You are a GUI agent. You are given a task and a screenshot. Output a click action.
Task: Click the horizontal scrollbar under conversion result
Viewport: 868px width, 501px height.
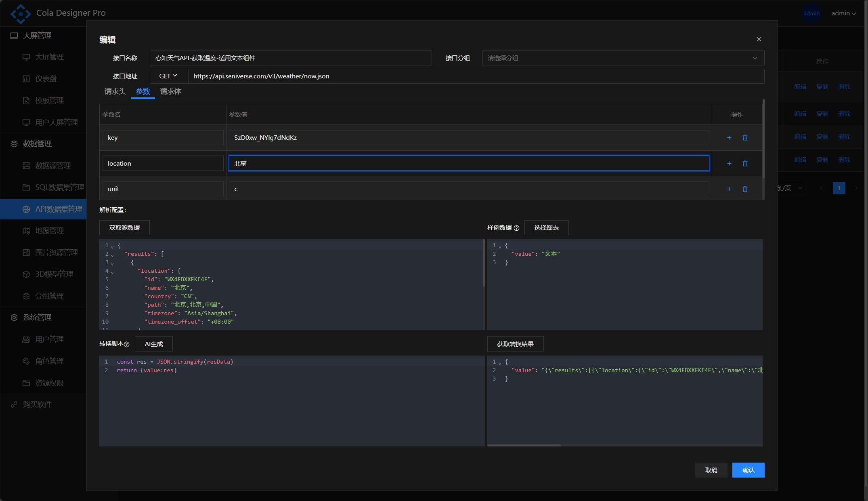(524, 445)
